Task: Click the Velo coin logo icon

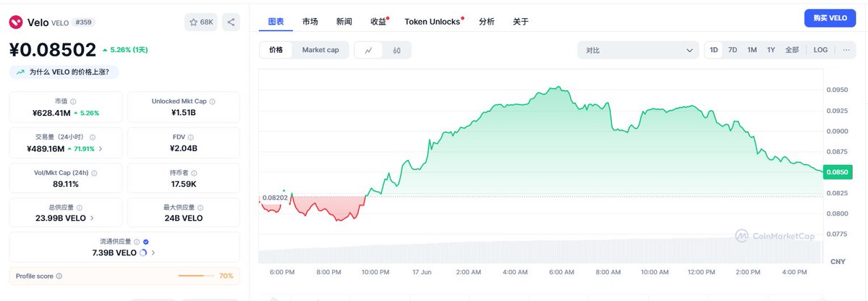Action: [x=16, y=22]
